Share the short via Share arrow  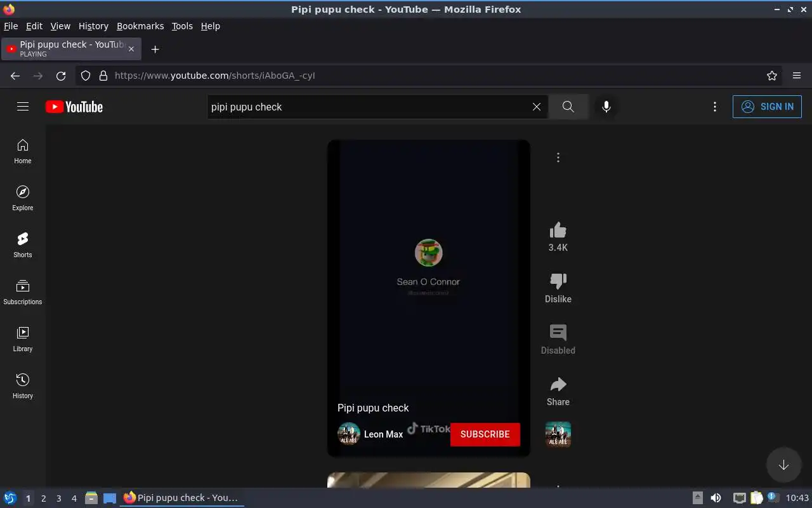(558, 384)
